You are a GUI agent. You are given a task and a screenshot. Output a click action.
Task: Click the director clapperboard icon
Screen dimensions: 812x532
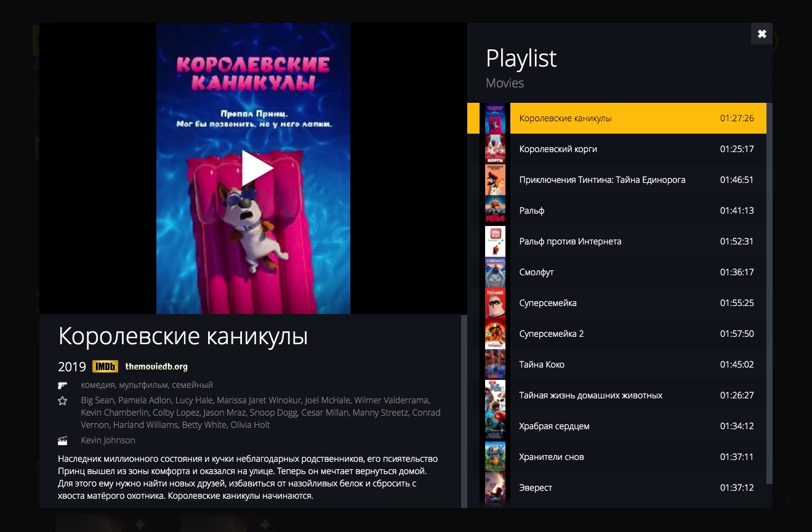click(x=62, y=440)
